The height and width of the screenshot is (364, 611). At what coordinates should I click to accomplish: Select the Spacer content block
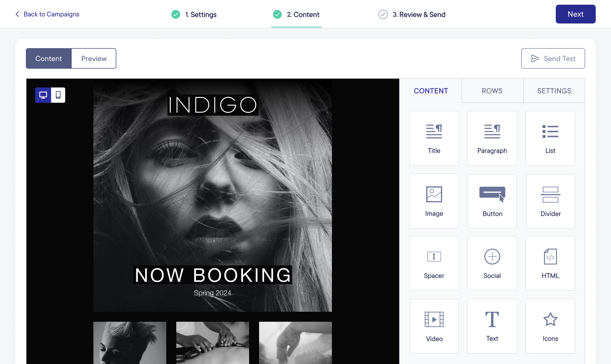[x=434, y=263]
